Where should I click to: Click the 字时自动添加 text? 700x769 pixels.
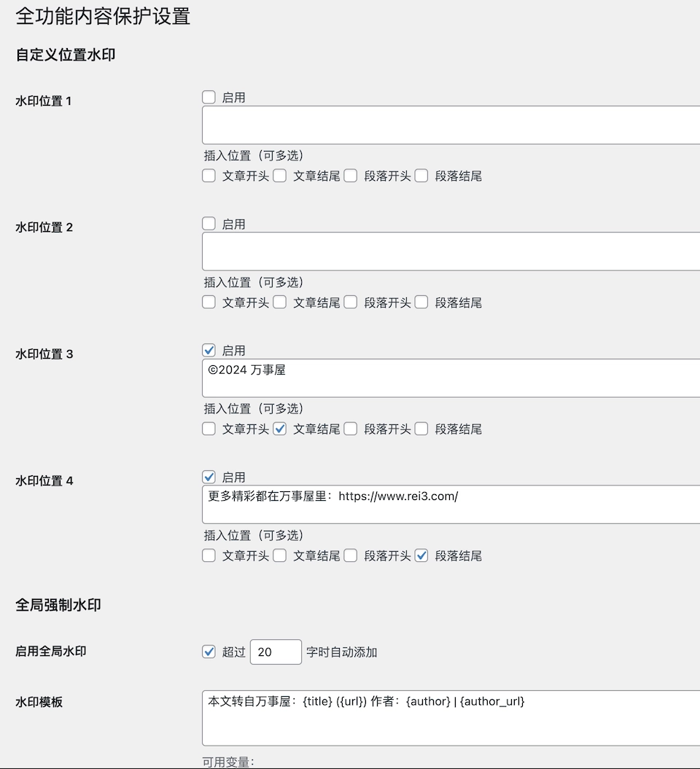pyautogui.click(x=341, y=652)
